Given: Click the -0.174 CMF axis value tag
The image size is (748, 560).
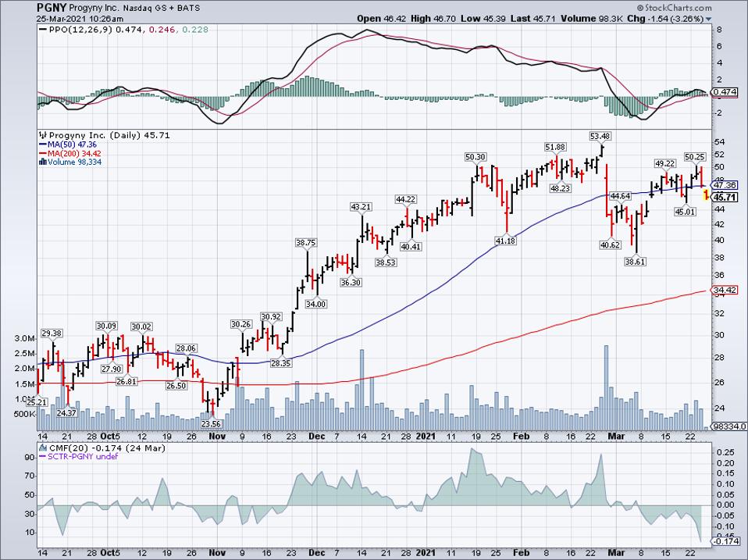Looking at the screenshot, I should coord(725,541).
